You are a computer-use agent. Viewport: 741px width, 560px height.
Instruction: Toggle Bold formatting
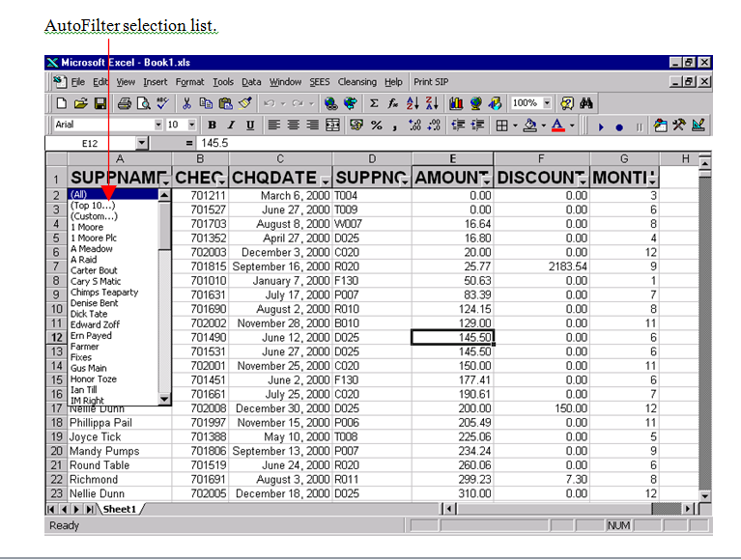click(x=213, y=126)
